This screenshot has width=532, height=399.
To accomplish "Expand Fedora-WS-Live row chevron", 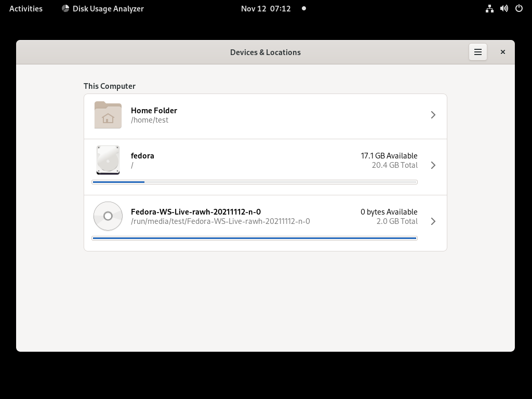I will click(x=433, y=221).
